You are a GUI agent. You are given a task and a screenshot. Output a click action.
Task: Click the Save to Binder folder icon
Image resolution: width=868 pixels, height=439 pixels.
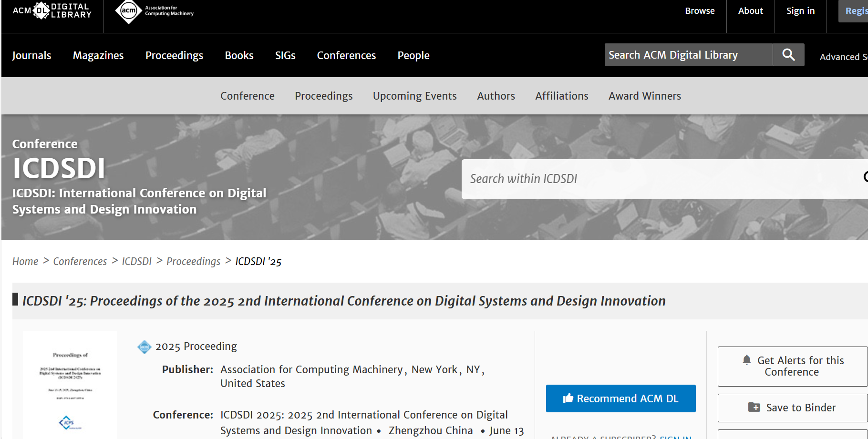[754, 408]
